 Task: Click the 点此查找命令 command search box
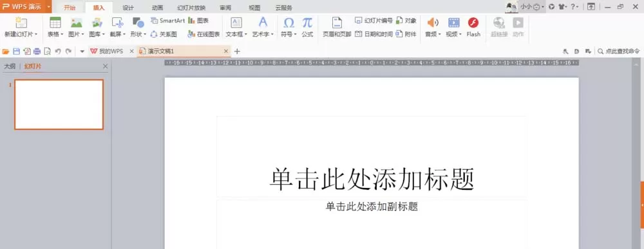pos(619,51)
